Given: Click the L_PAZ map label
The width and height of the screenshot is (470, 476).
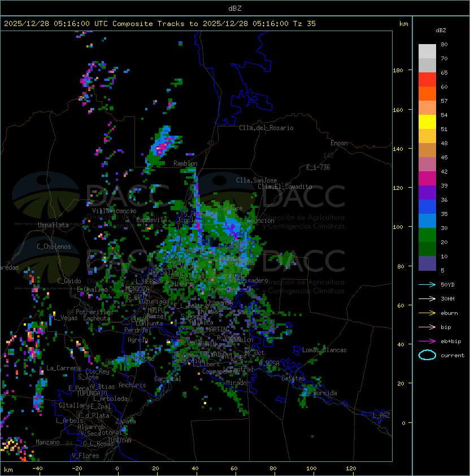Looking at the screenshot, I should coord(381,416).
